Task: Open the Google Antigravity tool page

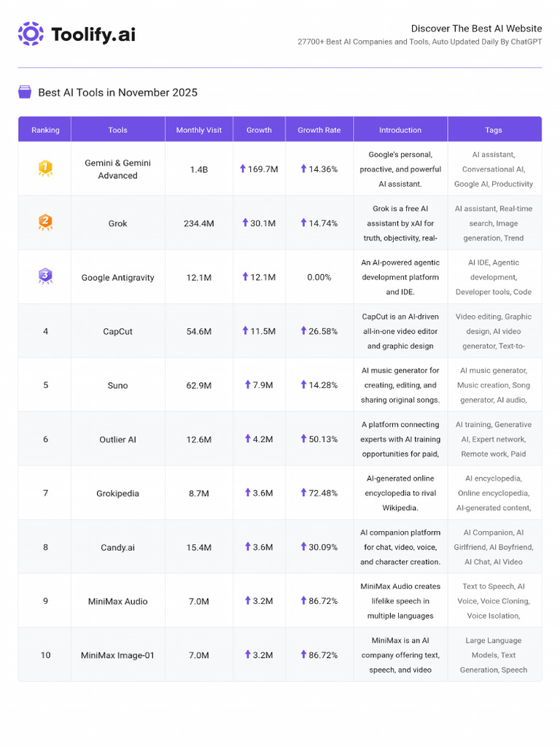Action: [x=117, y=277]
